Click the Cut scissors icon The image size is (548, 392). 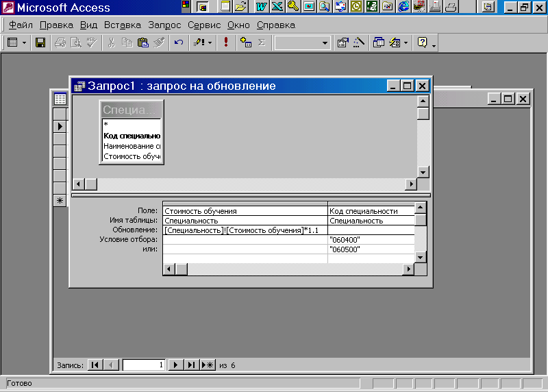pos(112,42)
